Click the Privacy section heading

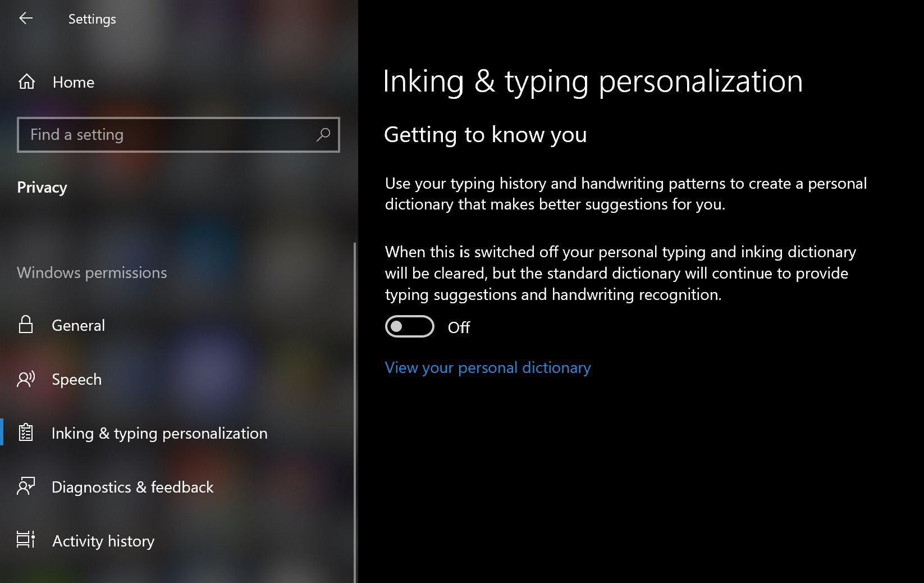tap(42, 188)
